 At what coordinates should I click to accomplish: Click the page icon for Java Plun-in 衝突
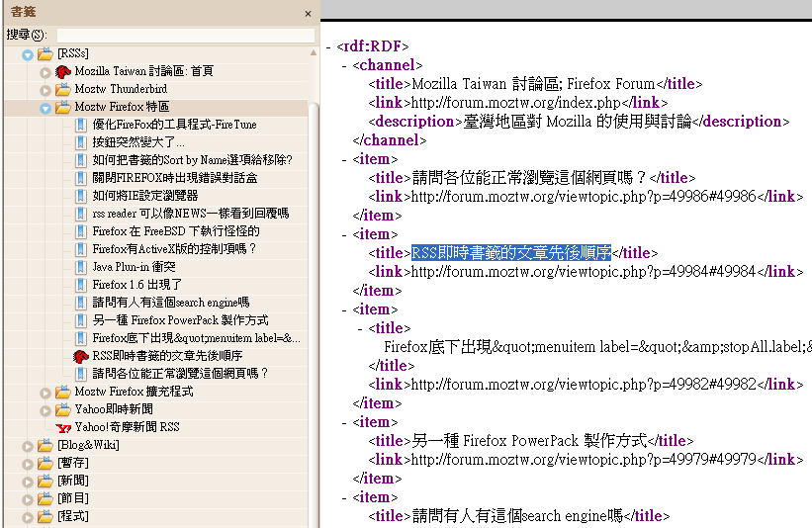pyautogui.click(x=80, y=267)
